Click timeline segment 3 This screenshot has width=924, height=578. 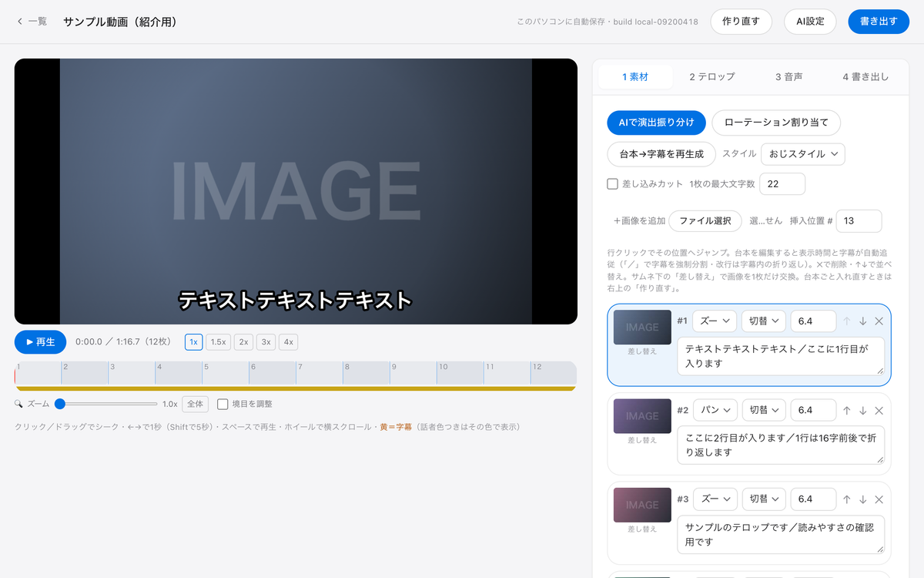pyautogui.click(x=132, y=373)
